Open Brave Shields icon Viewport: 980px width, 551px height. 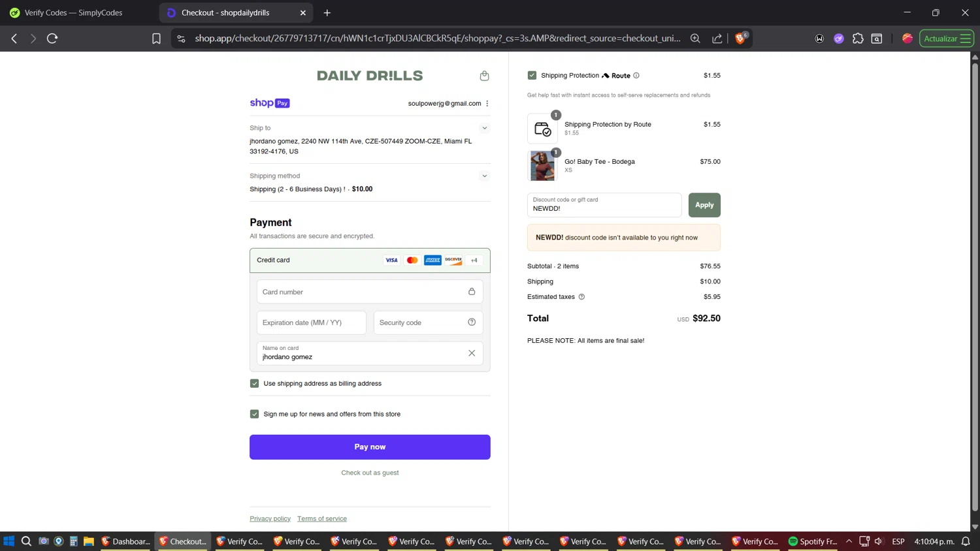(x=741, y=39)
